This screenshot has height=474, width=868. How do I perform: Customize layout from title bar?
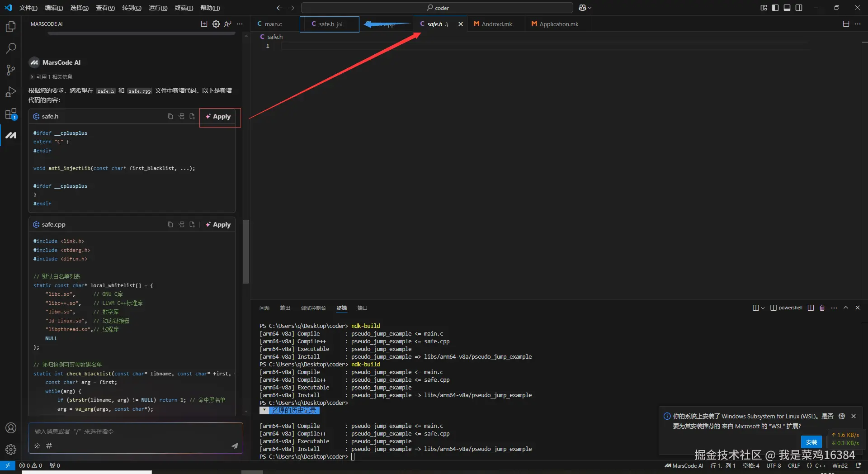coord(764,8)
